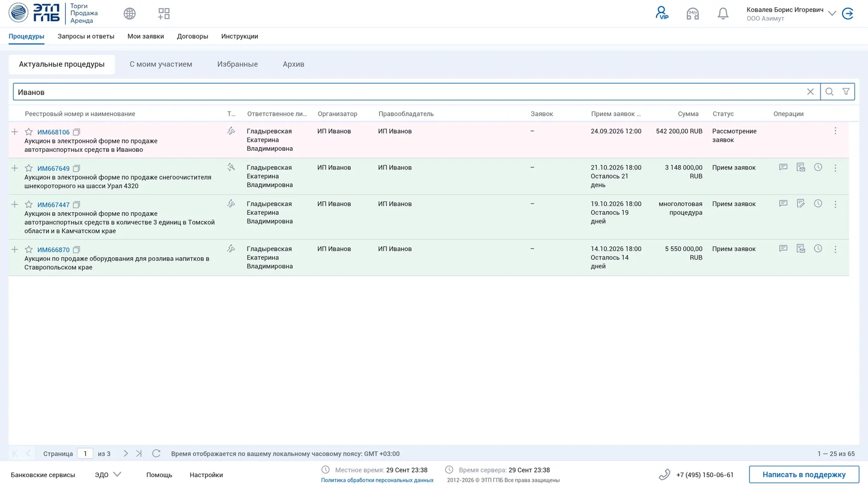Viewport: 868px width, 488px height.
Task: Select the Архив tab
Action: (293, 64)
